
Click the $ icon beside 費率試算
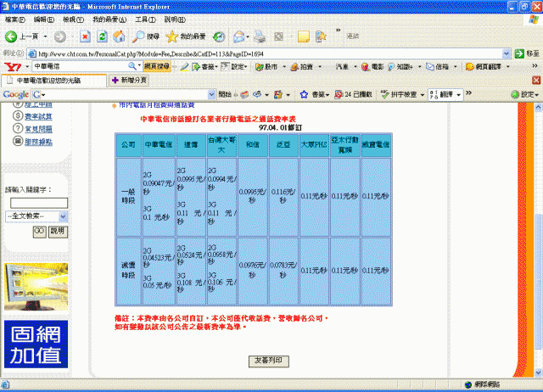click(x=18, y=115)
